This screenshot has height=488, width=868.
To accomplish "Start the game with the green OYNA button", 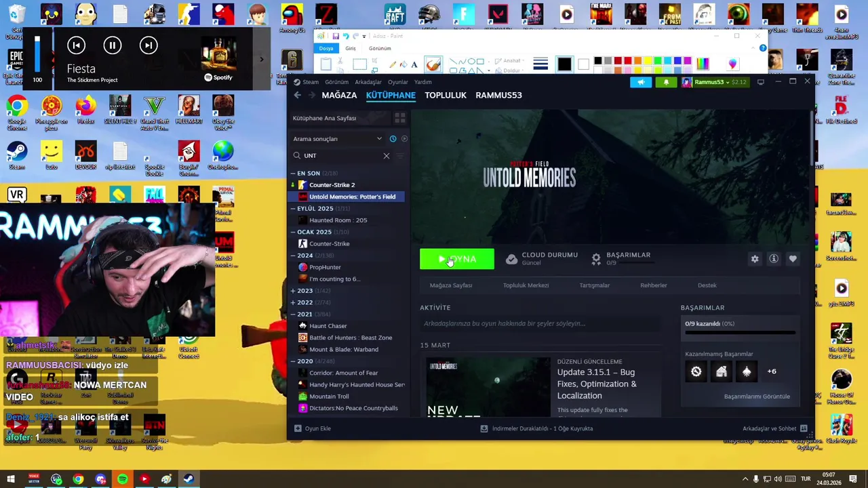I will pos(457,259).
